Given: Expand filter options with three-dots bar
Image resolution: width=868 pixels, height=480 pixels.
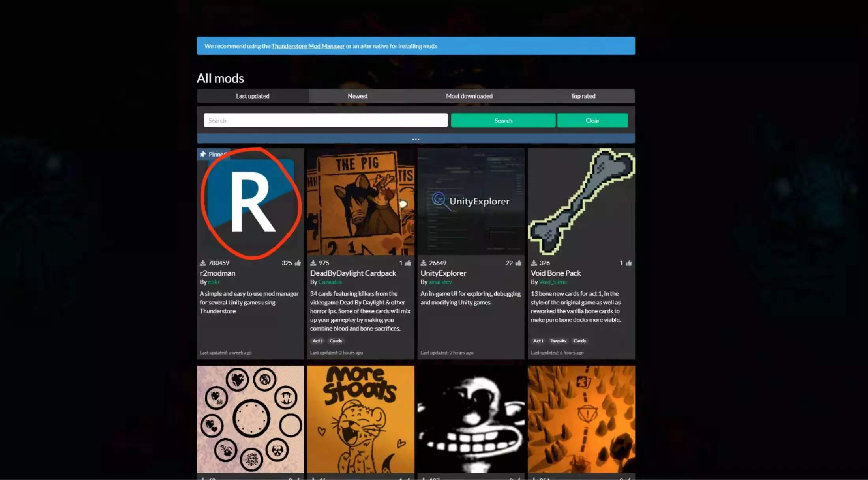Looking at the screenshot, I should [x=416, y=139].
